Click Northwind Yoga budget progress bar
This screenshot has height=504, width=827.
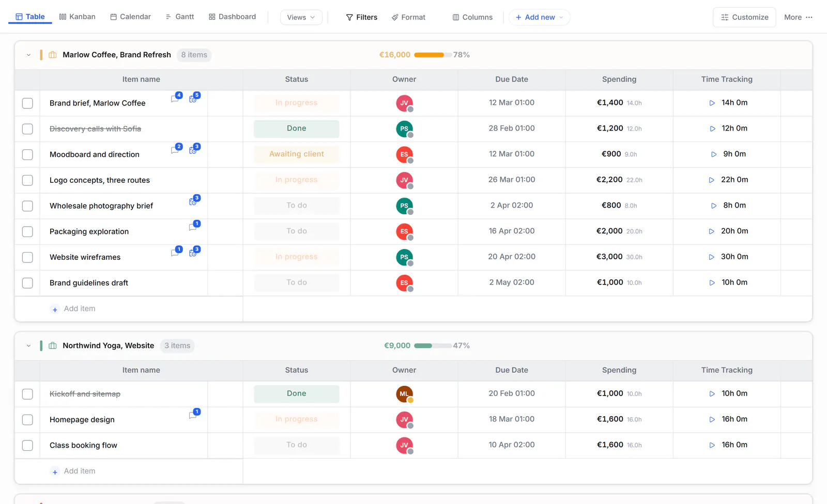pos(433,346)
